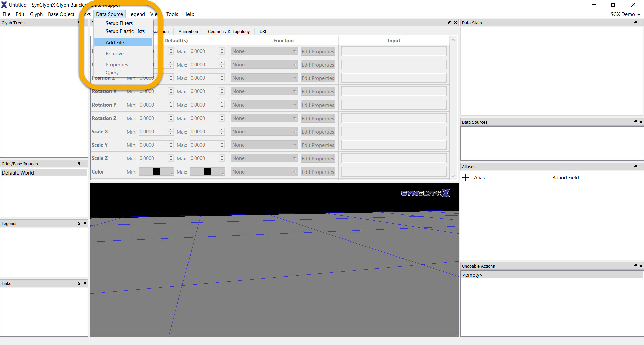Close the Data Sources panel
The width and height of the screenshot is (644, 345).
pyautogui.click(x=641, y=122)
